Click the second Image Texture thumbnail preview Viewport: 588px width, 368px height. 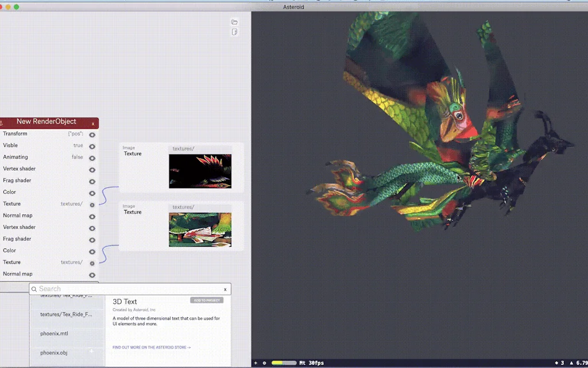click(200, 230)
